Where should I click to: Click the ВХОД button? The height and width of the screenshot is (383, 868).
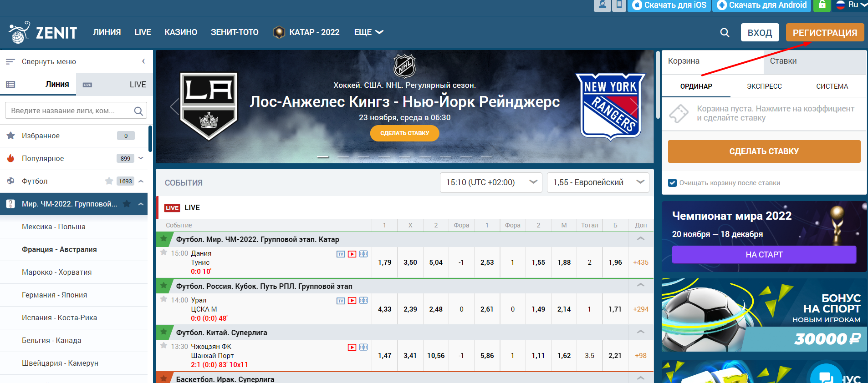760,33
